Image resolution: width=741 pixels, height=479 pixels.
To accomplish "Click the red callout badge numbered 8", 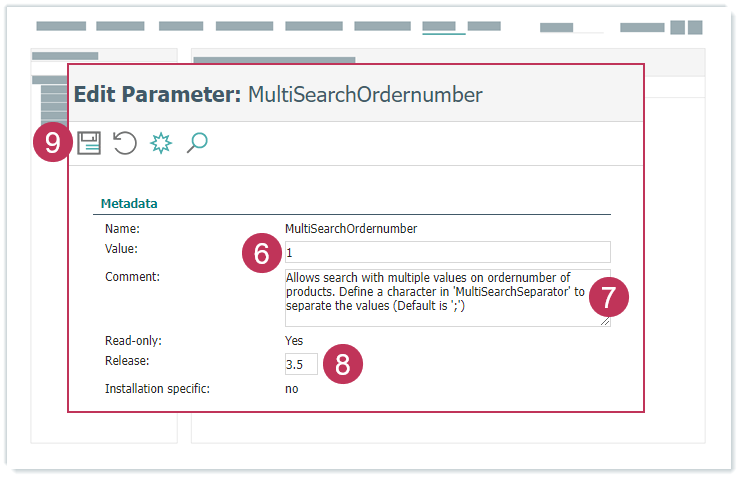I will pos(343,364).
